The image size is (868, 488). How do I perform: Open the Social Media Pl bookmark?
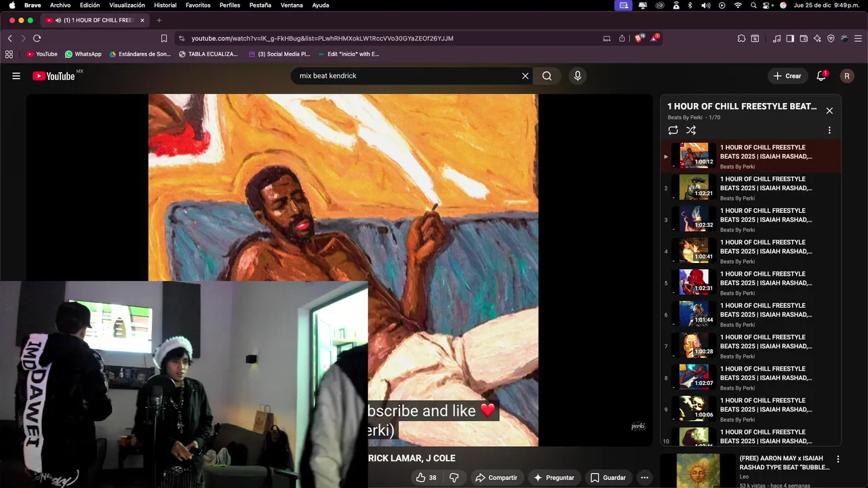click(279, 54)
